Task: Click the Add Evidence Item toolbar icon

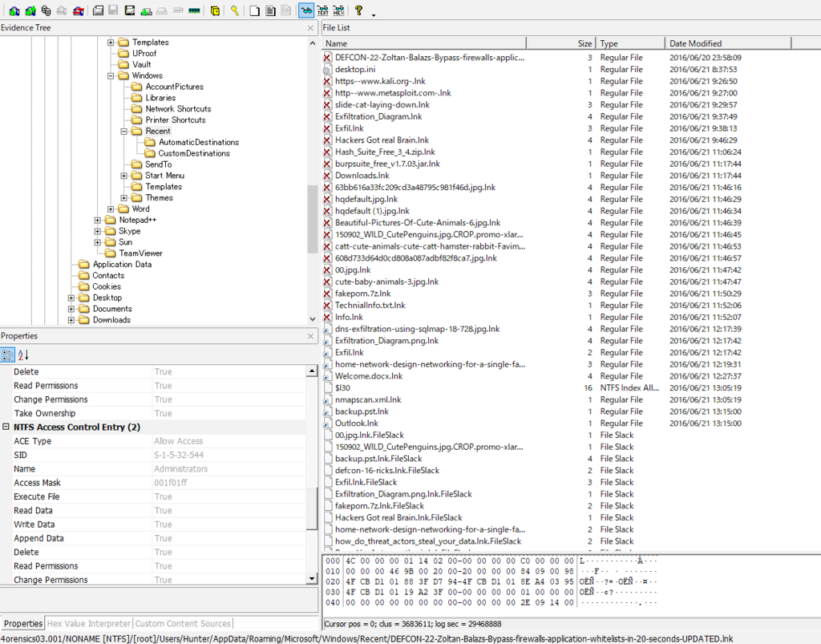Action: [x=14, y=10]
